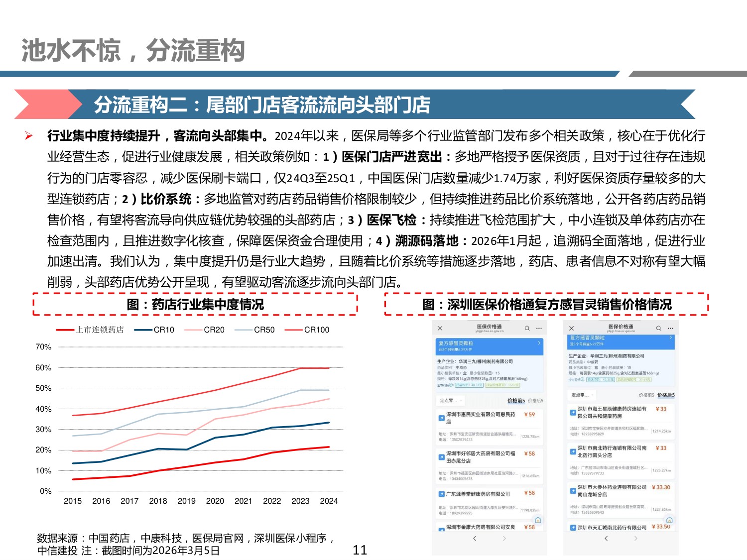Close the right 医保价格通 phone screen with X
This screenshot has height=560, width=747.
pyautogui.click(x=571, y=328)
